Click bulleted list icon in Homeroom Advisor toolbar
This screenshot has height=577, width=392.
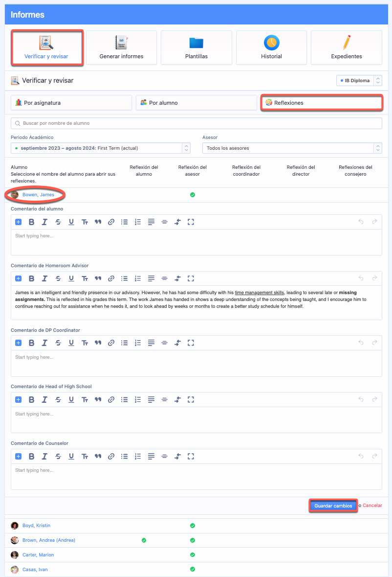[x=124, y=278]
